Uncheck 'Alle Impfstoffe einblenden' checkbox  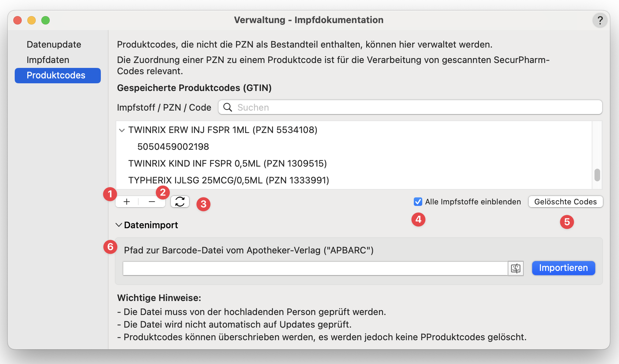(418, 202)
